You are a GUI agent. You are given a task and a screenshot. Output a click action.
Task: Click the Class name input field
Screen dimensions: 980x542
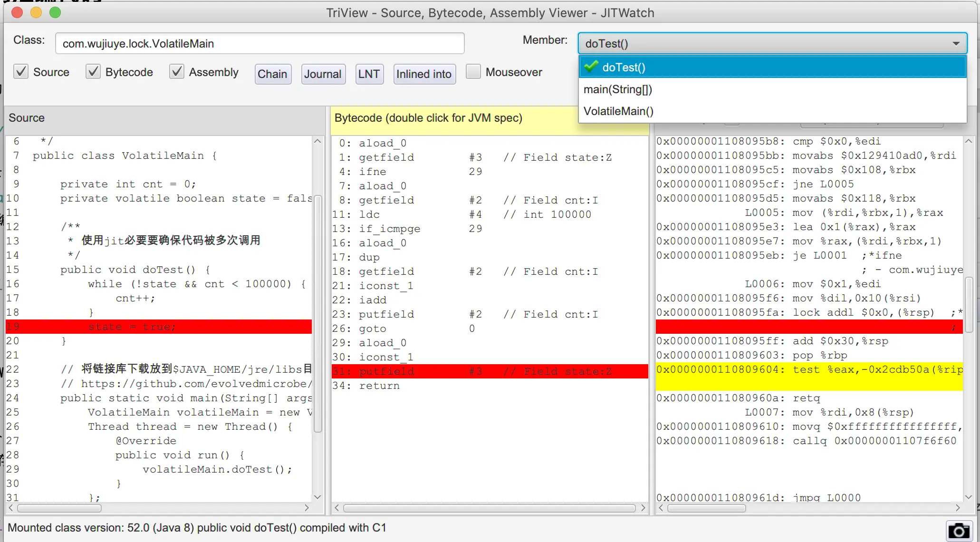[x=259, y=44]
